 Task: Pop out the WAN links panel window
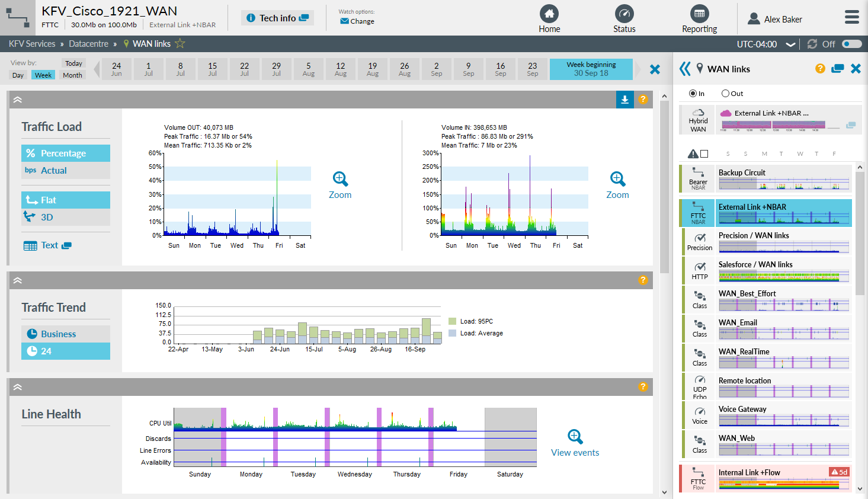click(x=837, y=69)
